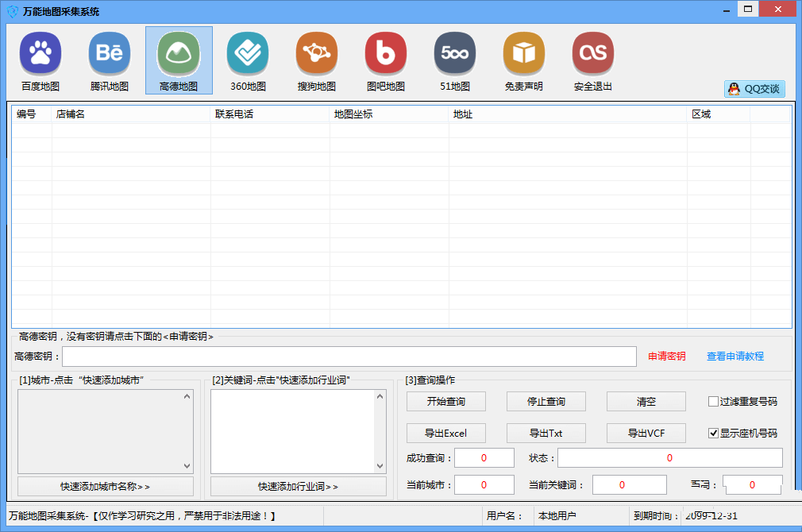Click the 2099-12-31 expiry date
This screenshot has height=532, width=802.
click(x=711, y=515)
